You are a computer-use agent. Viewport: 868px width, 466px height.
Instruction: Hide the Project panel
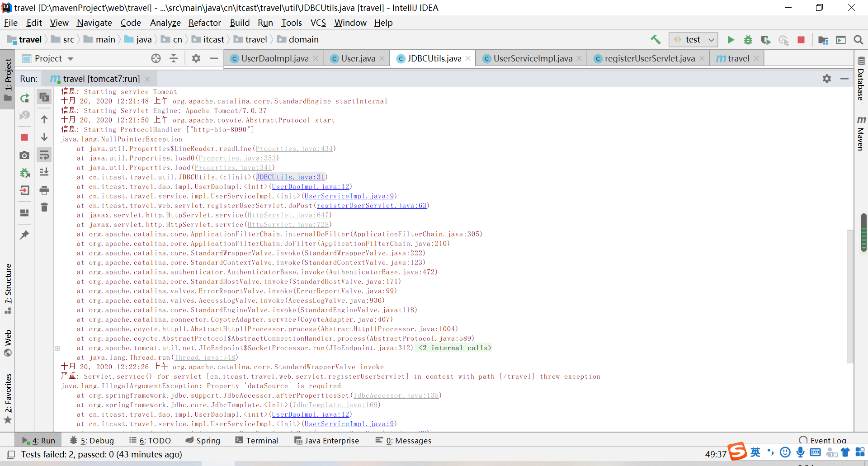tap(214, 58)
